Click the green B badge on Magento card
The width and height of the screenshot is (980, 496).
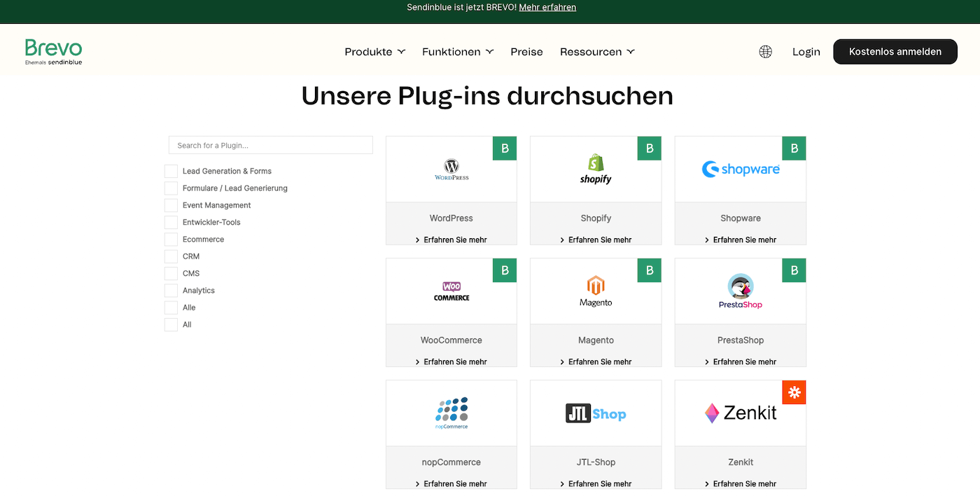(x=649, y=270)
